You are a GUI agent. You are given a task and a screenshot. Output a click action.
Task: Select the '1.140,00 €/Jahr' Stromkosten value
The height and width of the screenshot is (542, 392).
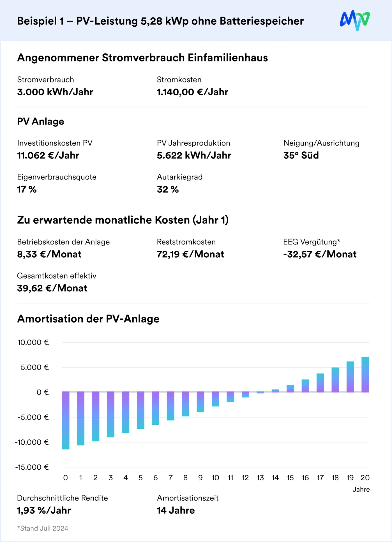click(x=192, y=92)
